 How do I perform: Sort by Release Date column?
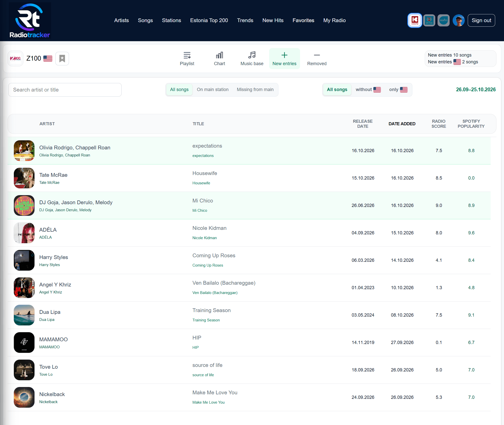(363, 124)
